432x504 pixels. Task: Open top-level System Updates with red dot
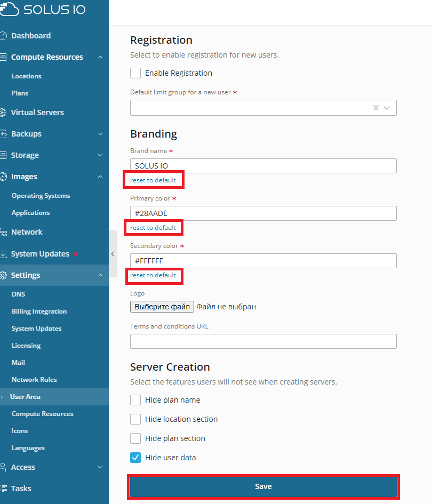click(x=40, y=254)
